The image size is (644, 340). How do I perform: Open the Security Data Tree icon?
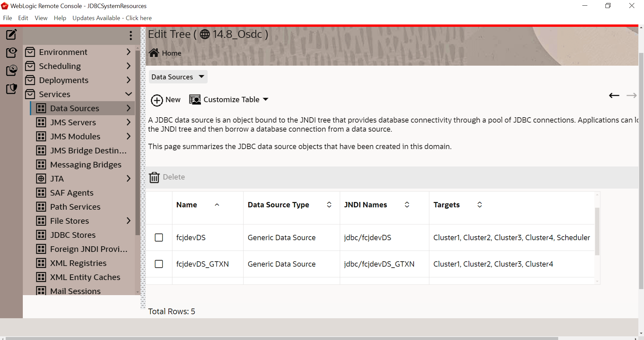11,89
